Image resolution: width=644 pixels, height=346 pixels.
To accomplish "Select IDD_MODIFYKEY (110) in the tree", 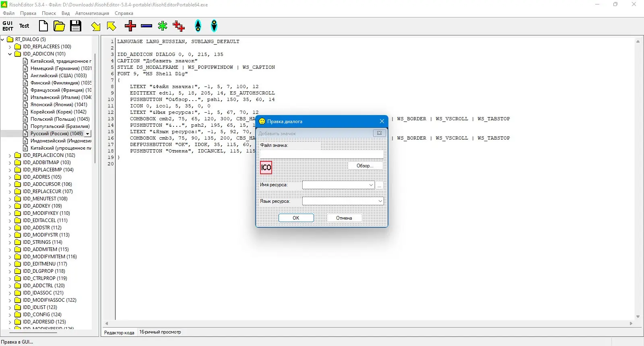I will tap(46, 213).
